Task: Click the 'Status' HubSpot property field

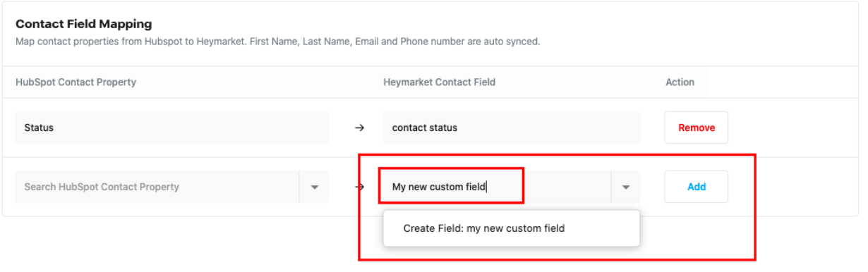Action: (172, 128)
